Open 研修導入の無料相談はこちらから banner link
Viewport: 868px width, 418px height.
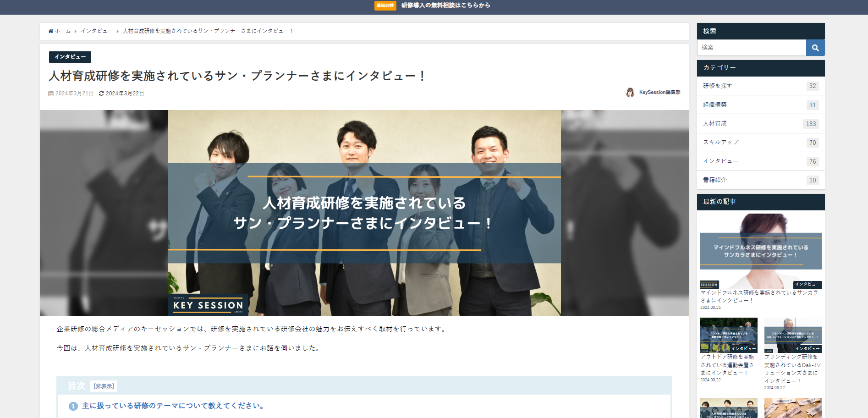coord(446,5)
